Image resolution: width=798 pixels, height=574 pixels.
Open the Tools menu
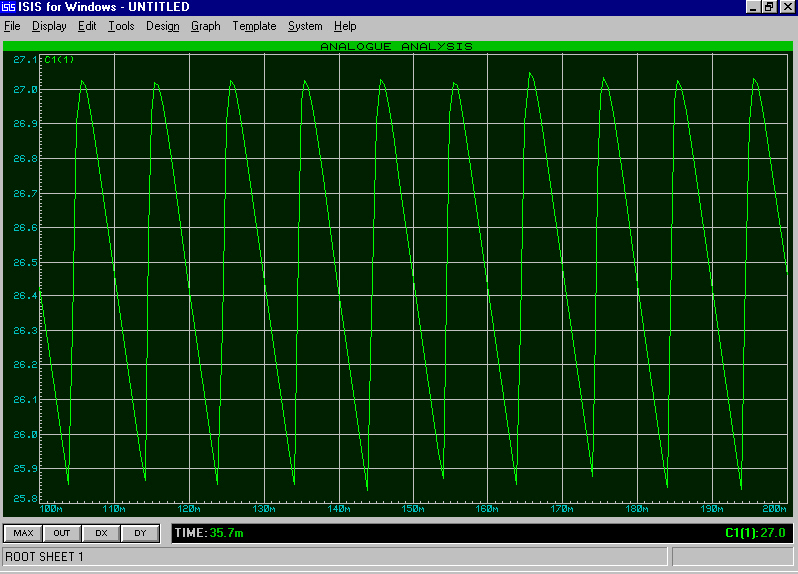[121, 26]
